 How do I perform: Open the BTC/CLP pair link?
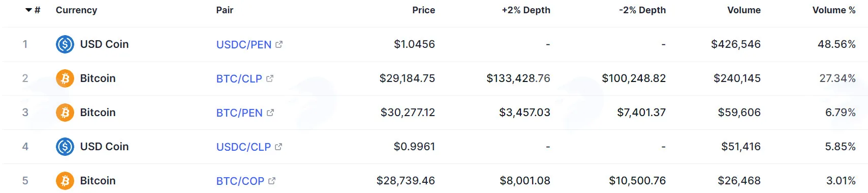[x=239, y=79]
